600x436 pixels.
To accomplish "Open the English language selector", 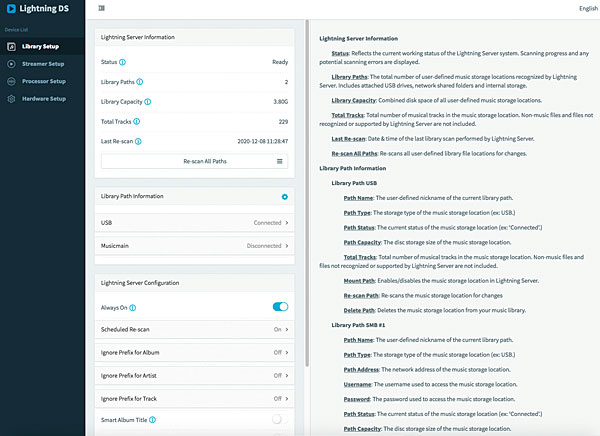I will point(588,8).
